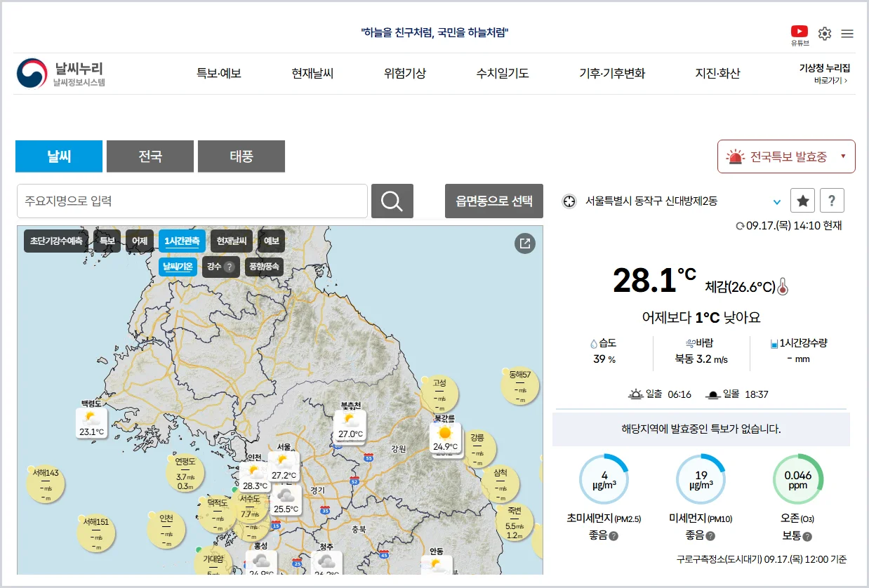Open 현재날씨 top navigation menu

coord(312,74)
